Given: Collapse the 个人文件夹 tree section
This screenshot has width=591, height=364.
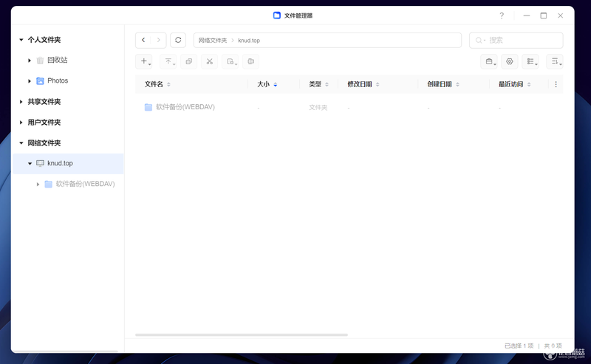Looking at the screenshot, I should pos(21,40).
